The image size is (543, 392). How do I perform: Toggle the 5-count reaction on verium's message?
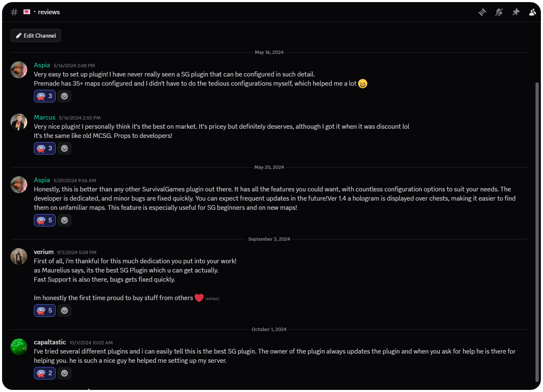pyautogui.click(x=45, y=311)
